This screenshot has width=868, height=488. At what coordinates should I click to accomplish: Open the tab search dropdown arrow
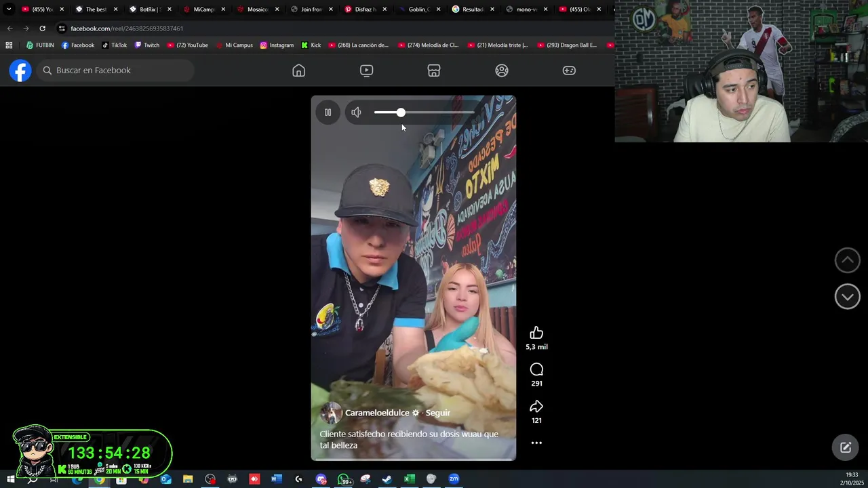[x=9, y=9]
